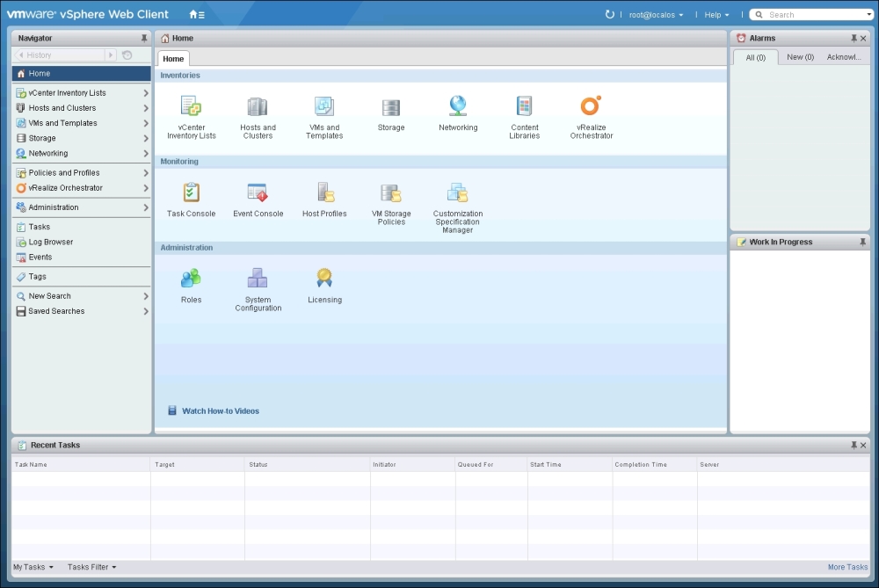Sort by Status column header
The width and height of the screenshot is (879, 588).
coord(307,465)
